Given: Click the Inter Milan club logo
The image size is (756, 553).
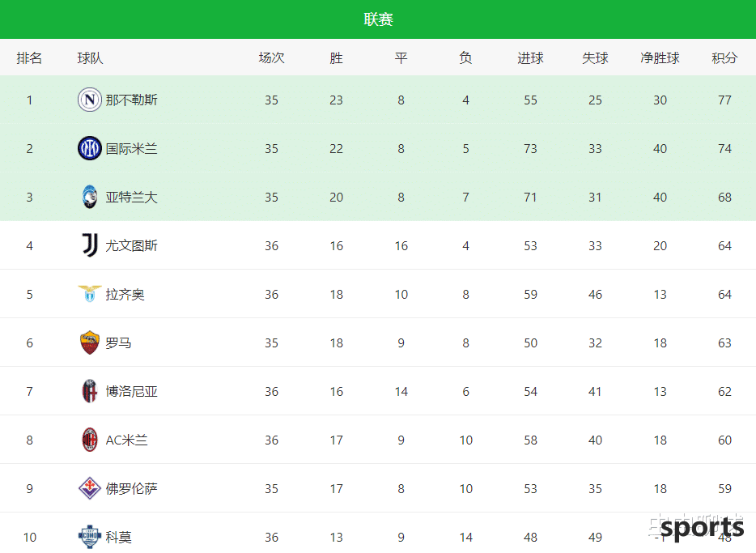Looking at the screenshot, I should pyautogui.click(x=90, y=148).
